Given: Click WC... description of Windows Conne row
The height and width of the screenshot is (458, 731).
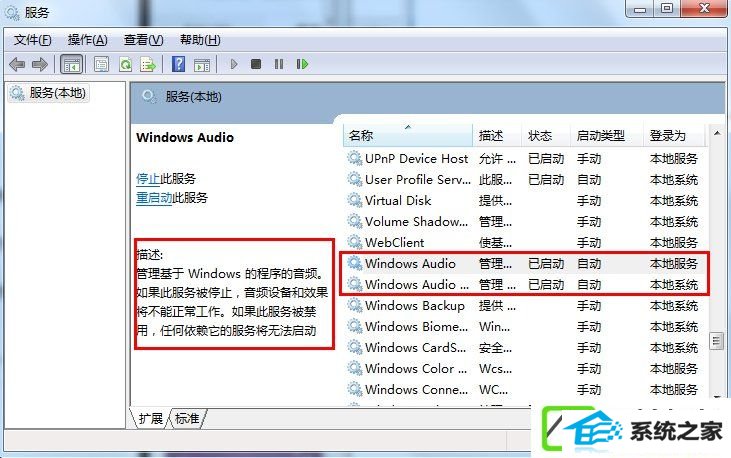Looking at the screenshot, I should pos(493,389).
